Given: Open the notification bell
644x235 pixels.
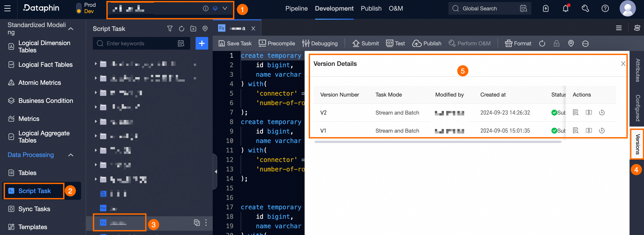Looking at the screenshot, I should point(565,9).
